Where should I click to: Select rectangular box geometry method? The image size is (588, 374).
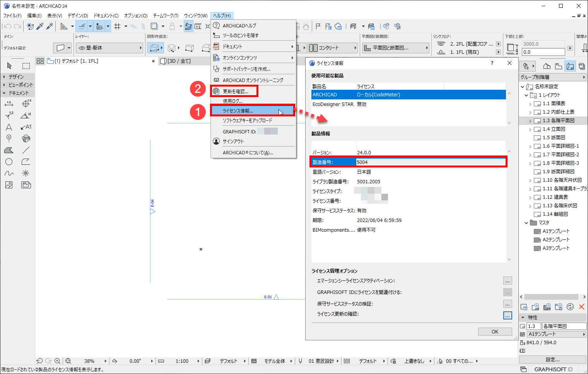[x=190, y=48]
